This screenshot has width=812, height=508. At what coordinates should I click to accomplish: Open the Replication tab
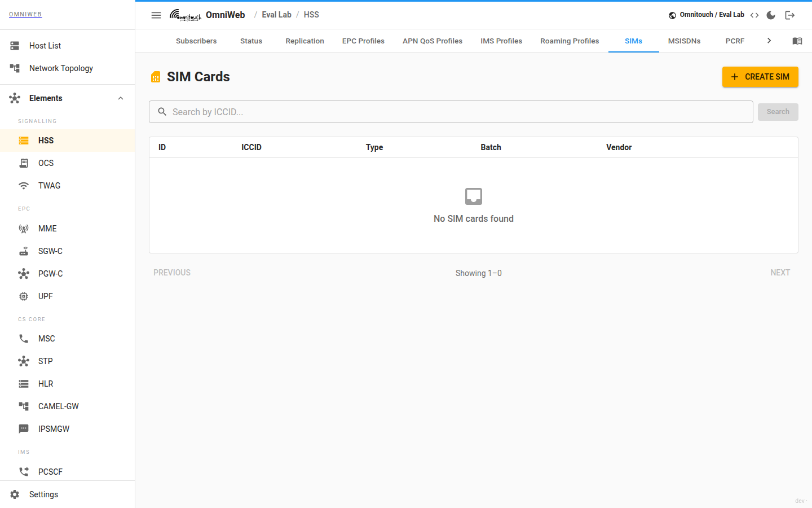304,41
